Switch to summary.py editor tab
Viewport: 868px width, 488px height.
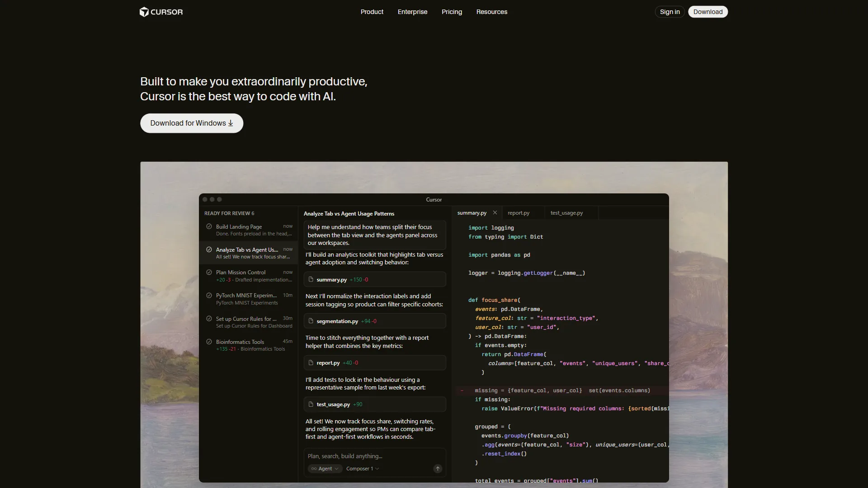(x=472, y=213)
